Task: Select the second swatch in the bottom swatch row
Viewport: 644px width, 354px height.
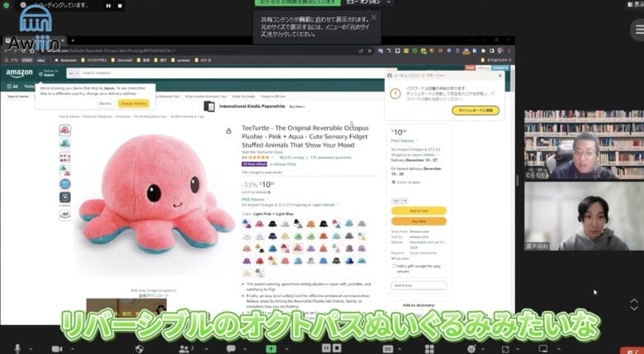Action: point(259,272)
